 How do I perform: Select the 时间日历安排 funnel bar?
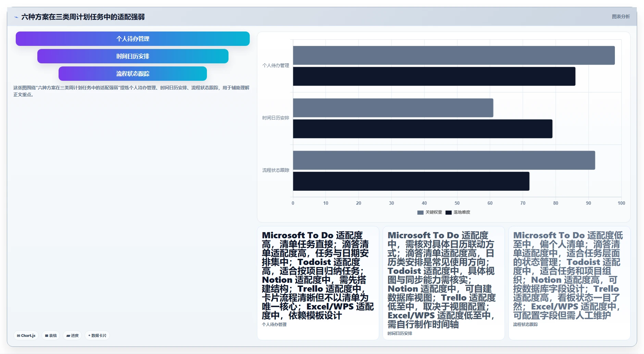point(133,56)
